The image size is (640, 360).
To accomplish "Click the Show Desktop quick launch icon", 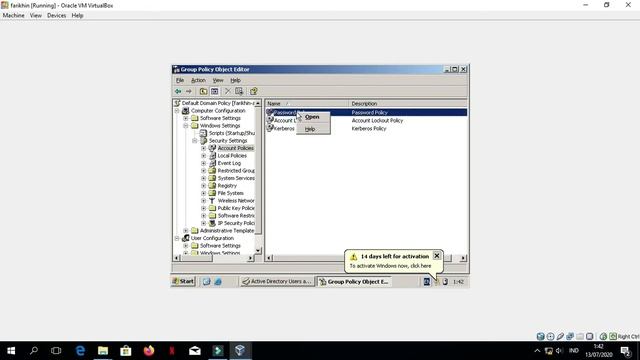I will pyautogui.click(x=207, y=282).
